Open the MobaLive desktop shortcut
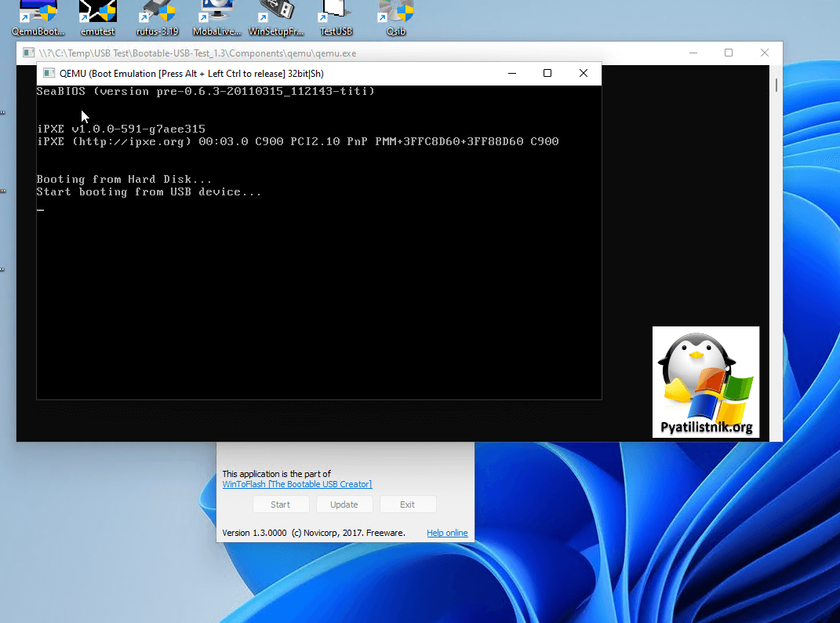The image size is (840, 623). click(x=216, y=16)
